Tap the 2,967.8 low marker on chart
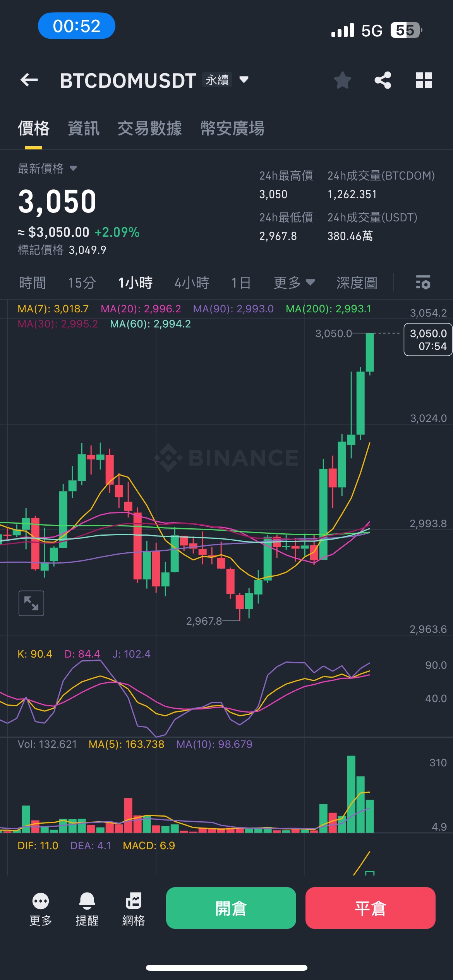 pos(204,621)
